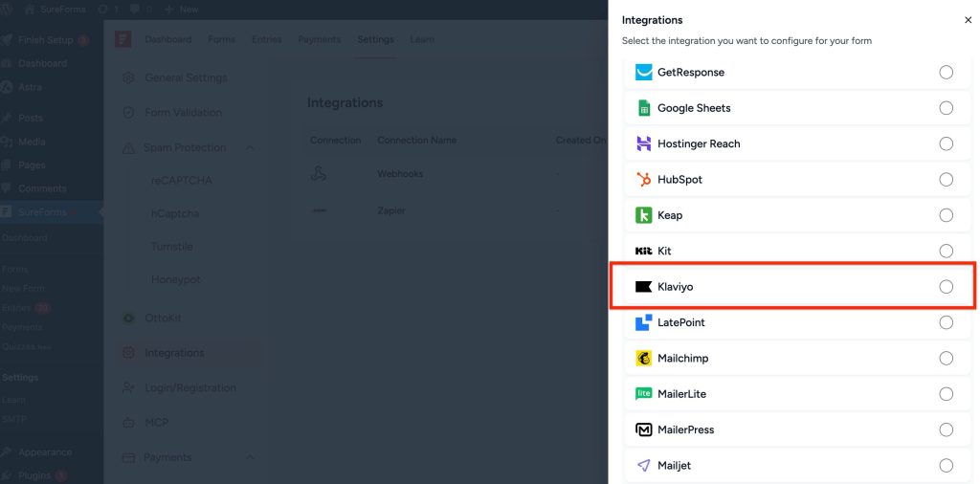Click the MailerLite logo icon
The width and height of the screenshot is (980, 484).
point(644,394)
